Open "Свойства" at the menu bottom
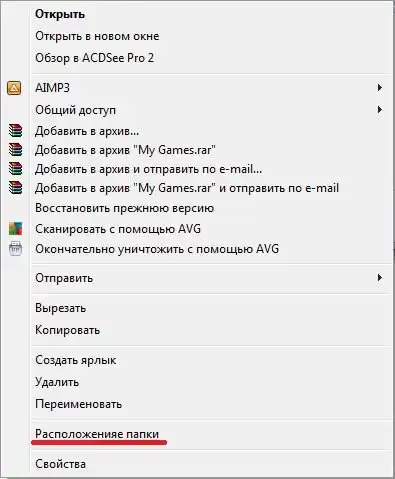 click(x=60, y=464)
